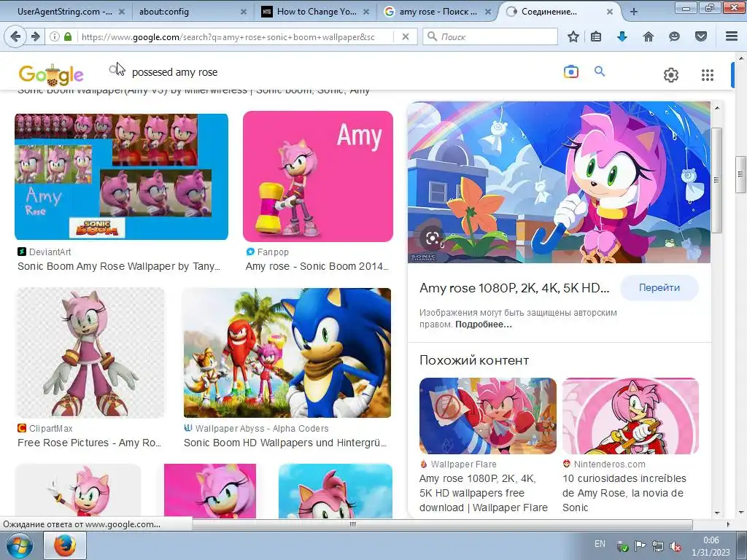
Task: Open 10 curiosidades increíbles de Amy Rose link
Action: pyautogui.click(x=624, y=493)
